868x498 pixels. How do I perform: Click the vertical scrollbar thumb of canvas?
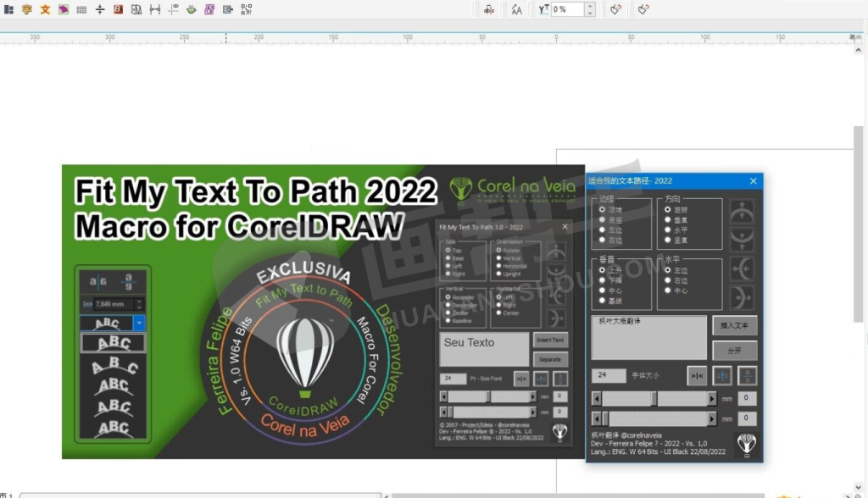pos(858,224)
